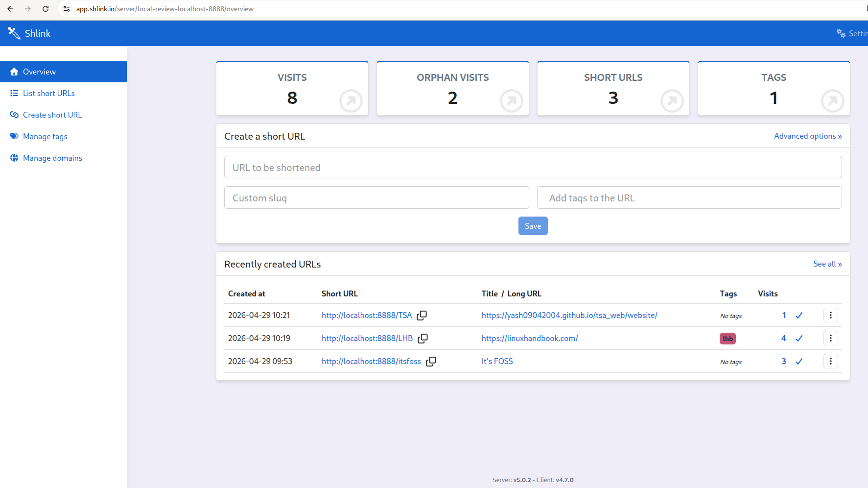The width and height of the screenshot is (868, 488).
Task: Copy the localhost:8888/LHB short URL
Action: pos(422,339)
